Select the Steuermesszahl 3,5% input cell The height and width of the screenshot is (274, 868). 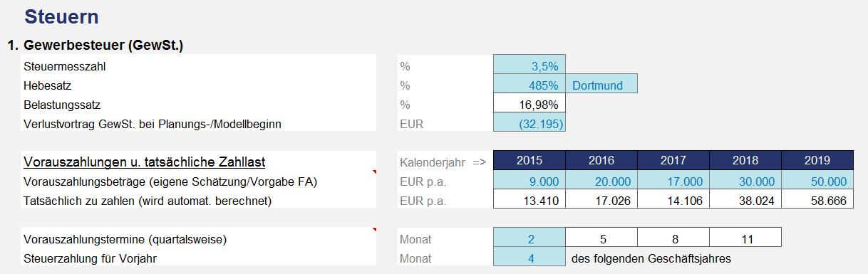point(529,66)
